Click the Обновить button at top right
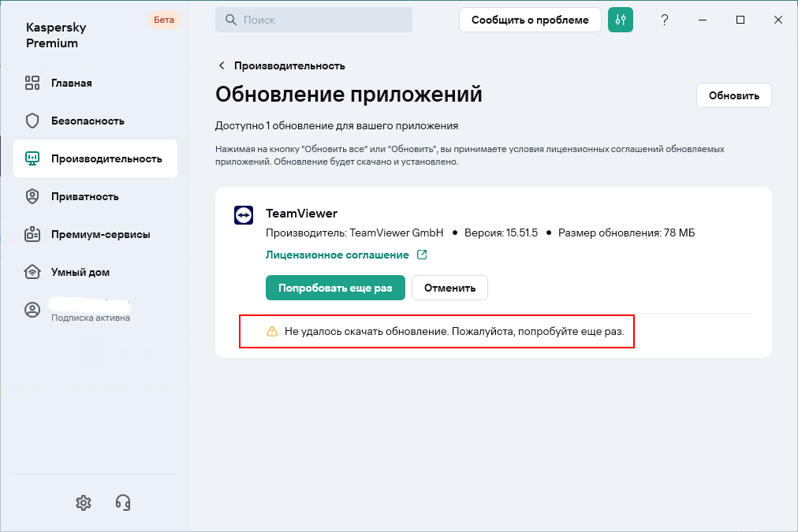 click(x=733, y=95)
